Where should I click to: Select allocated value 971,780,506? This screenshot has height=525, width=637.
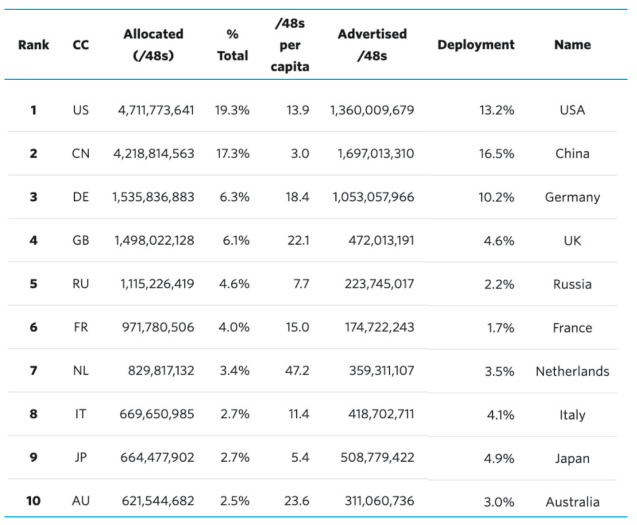click(158, 327)
